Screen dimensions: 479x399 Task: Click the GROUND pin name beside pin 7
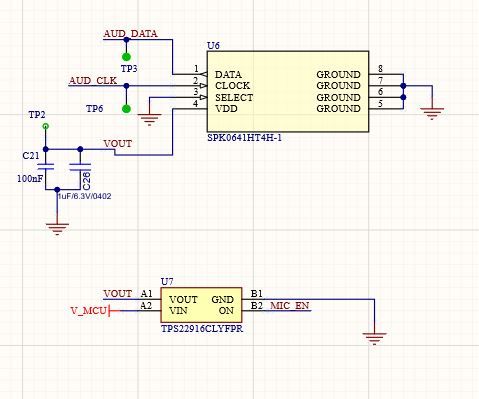click(338, 86)
